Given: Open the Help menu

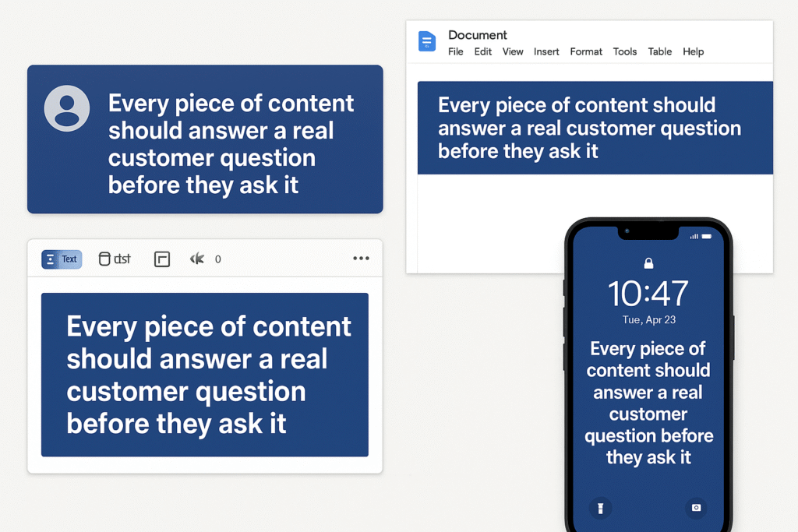Looking at the screenshot, I should pos(693,52).
